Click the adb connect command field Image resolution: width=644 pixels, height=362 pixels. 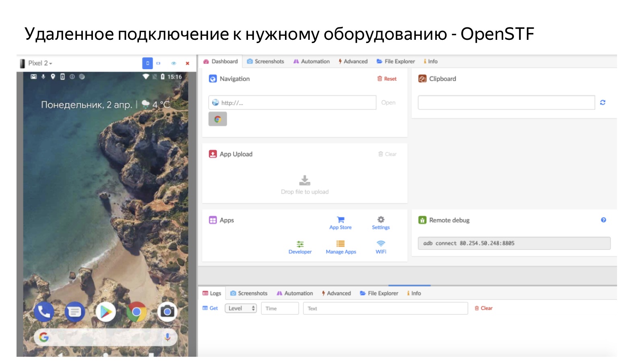click(x=514, y=243)
